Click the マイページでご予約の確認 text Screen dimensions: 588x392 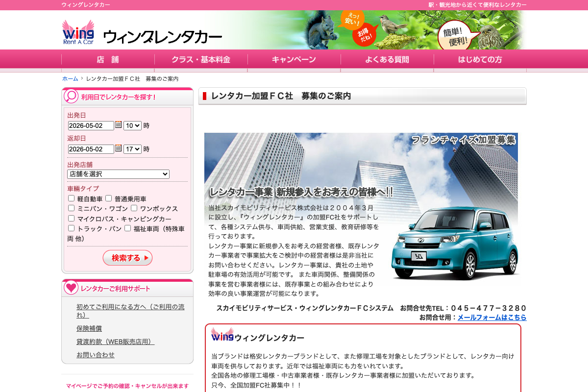click(127, 386)
